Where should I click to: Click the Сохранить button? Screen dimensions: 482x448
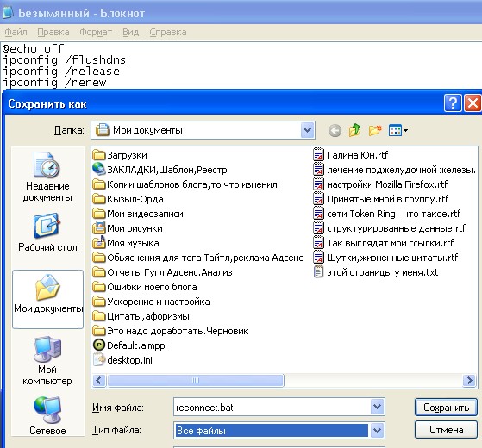[x=446, y=408]
